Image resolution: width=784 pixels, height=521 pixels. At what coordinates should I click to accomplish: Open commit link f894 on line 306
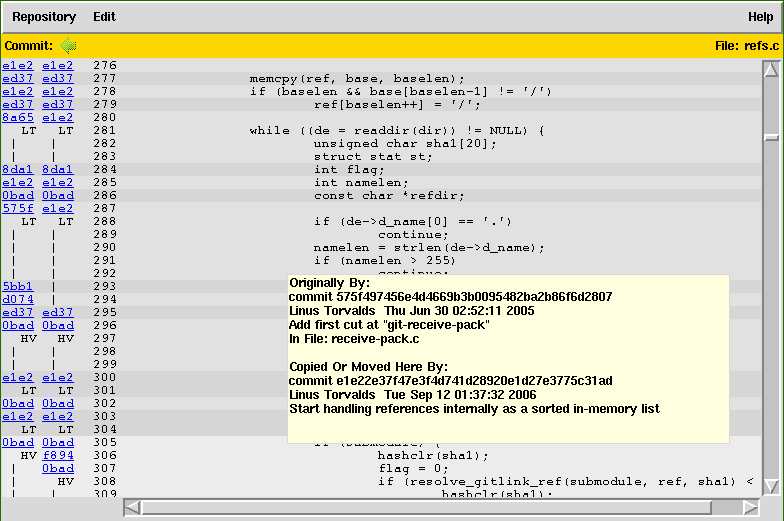58,456
